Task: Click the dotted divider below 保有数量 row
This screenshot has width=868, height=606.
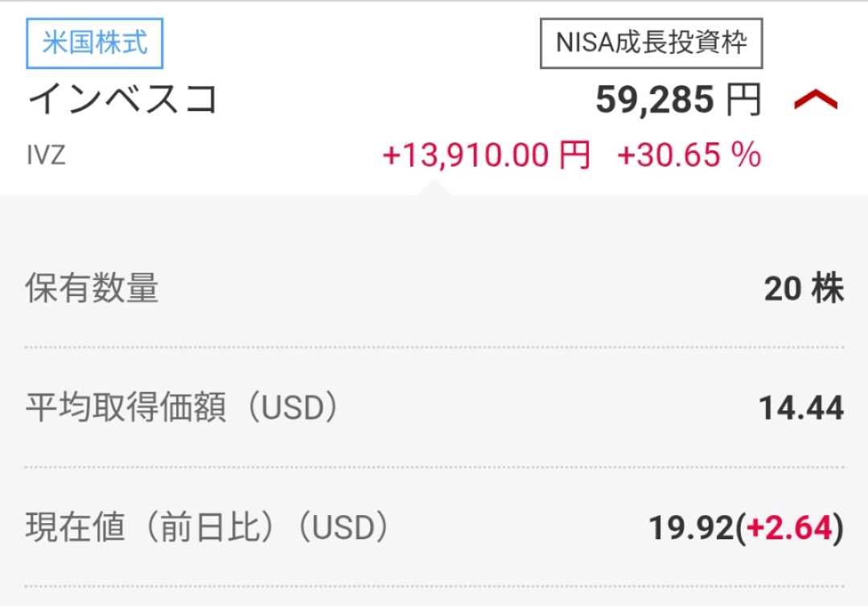Action: [434, 347]
